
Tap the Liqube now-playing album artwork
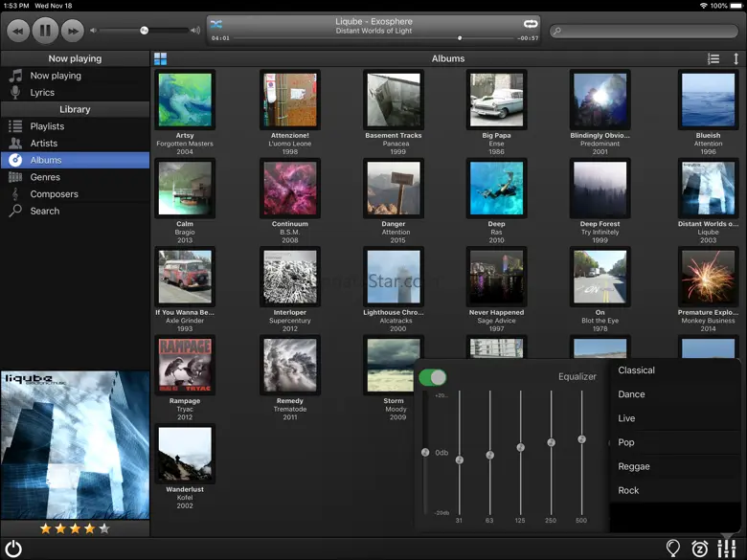(76, 445)
